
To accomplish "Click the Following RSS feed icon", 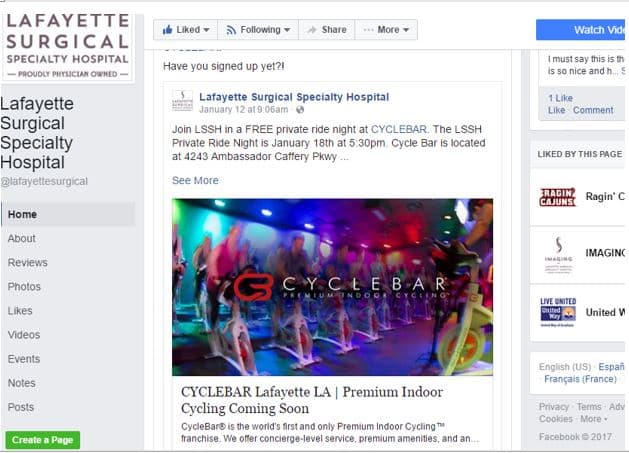I will 231,30.
